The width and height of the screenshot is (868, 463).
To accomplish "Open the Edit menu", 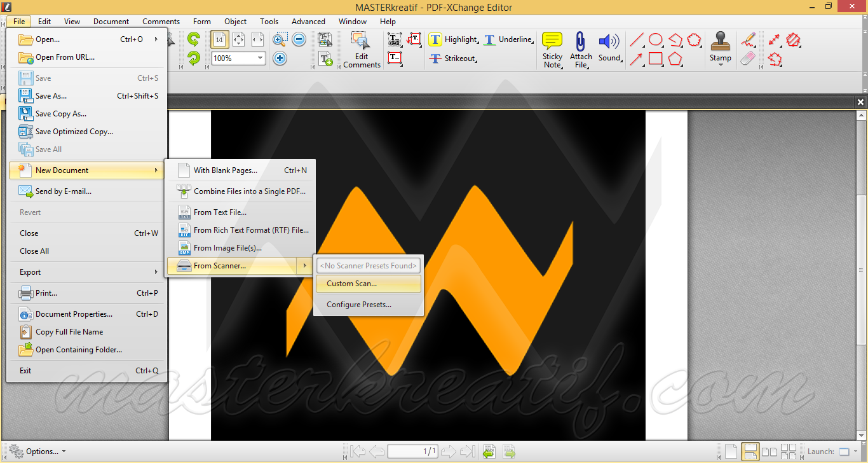I will (44, 22).
